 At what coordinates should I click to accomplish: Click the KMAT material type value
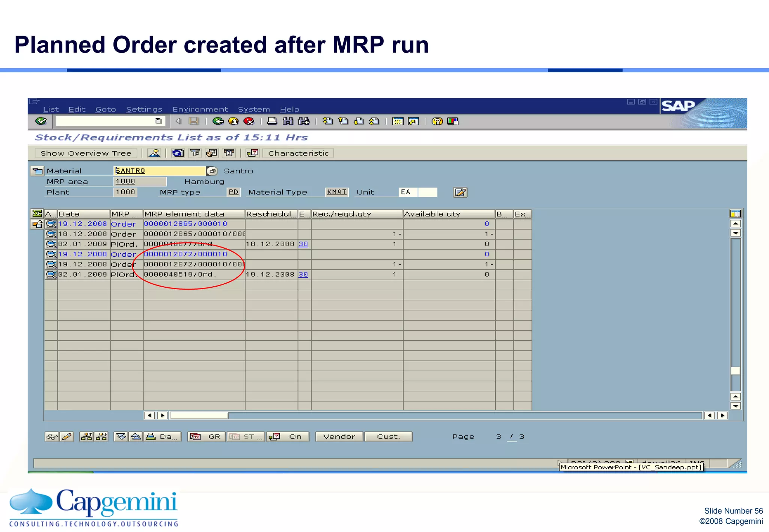[337, 192]
